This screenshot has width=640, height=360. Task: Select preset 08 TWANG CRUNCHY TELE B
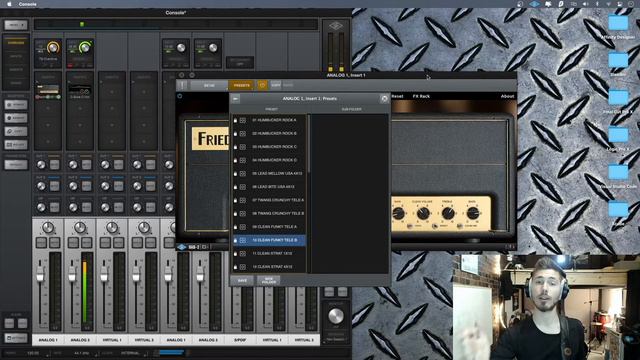point(269,213)
